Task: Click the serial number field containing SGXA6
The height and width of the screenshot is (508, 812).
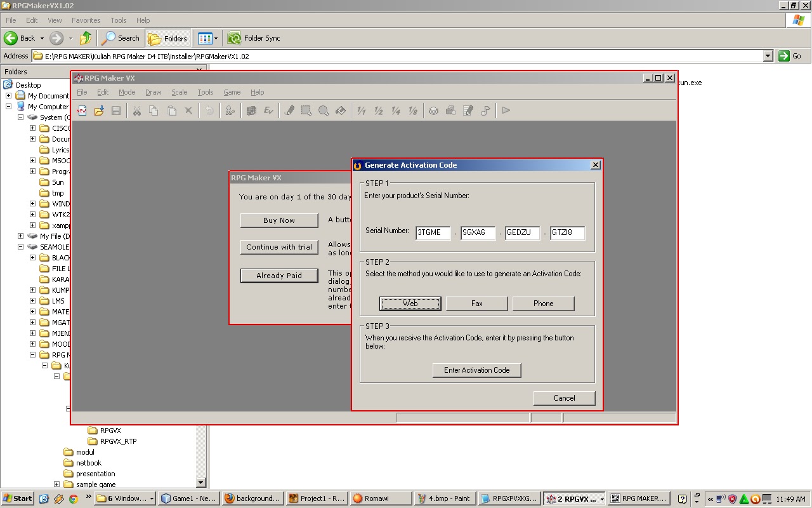Action: [x=478, y=233]
